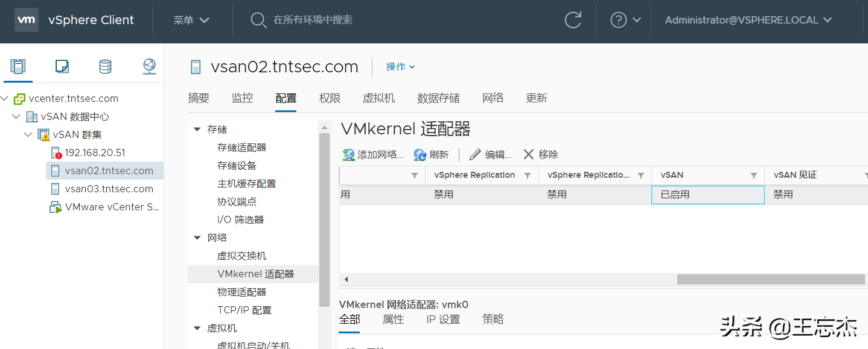
Task: Click the config list vertical scrollbar
Action: point(325,220)
